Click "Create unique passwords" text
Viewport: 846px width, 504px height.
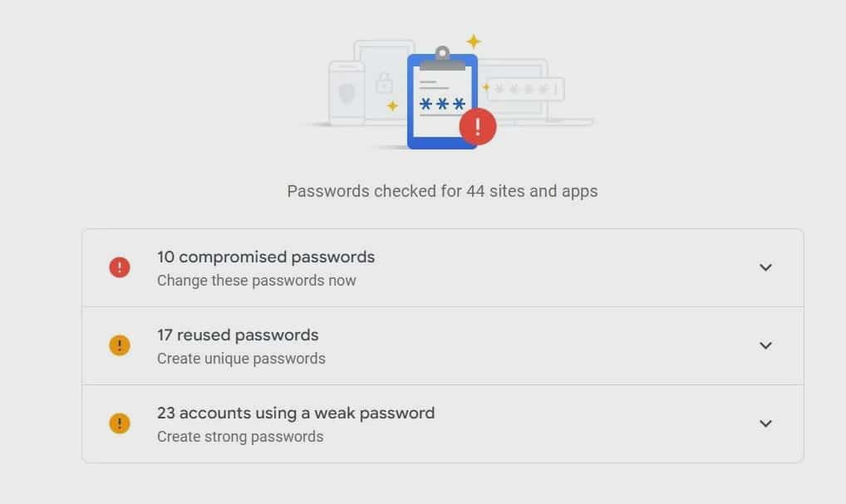pos(241,359)
